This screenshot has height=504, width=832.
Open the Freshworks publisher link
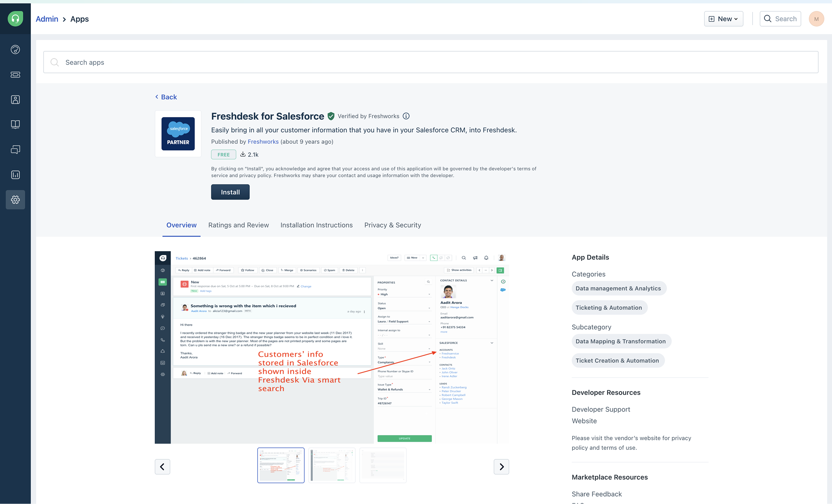(x=263, y=142)
